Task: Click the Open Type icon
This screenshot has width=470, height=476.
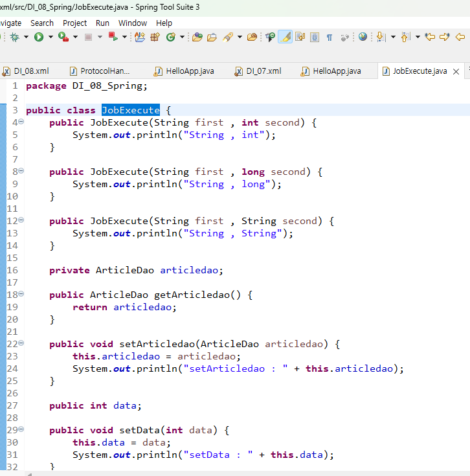Action: coord(197,37)
